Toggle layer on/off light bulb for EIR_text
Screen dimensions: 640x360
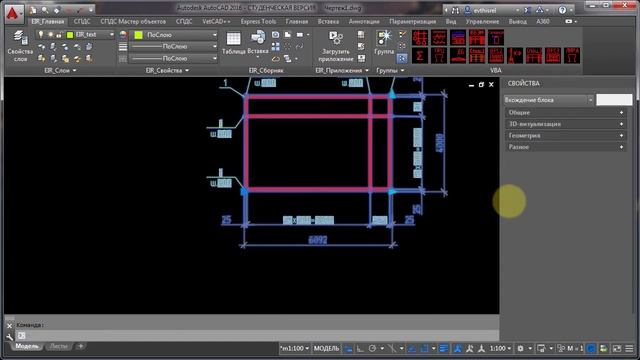41,35
